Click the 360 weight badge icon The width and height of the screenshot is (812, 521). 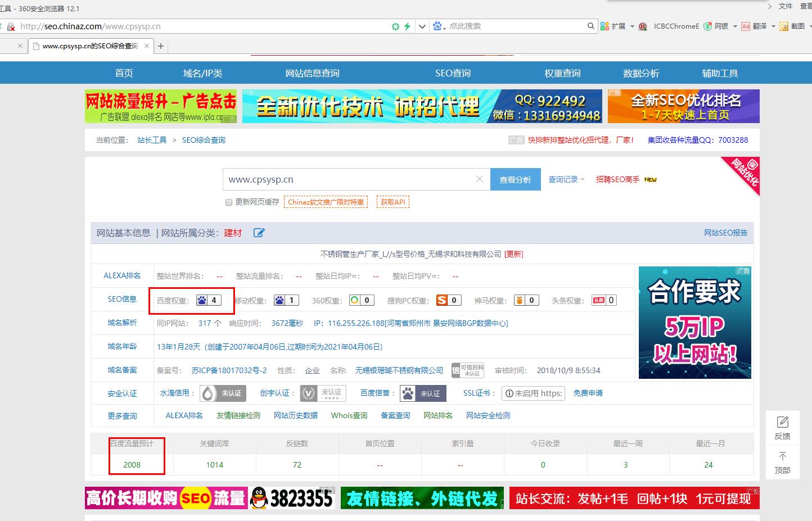[362, 300]
